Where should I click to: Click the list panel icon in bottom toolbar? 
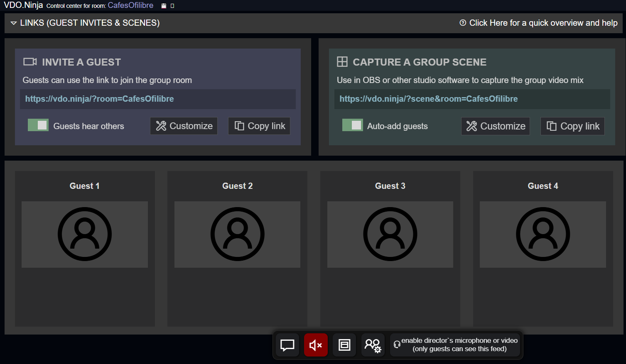tap(344, 345)
